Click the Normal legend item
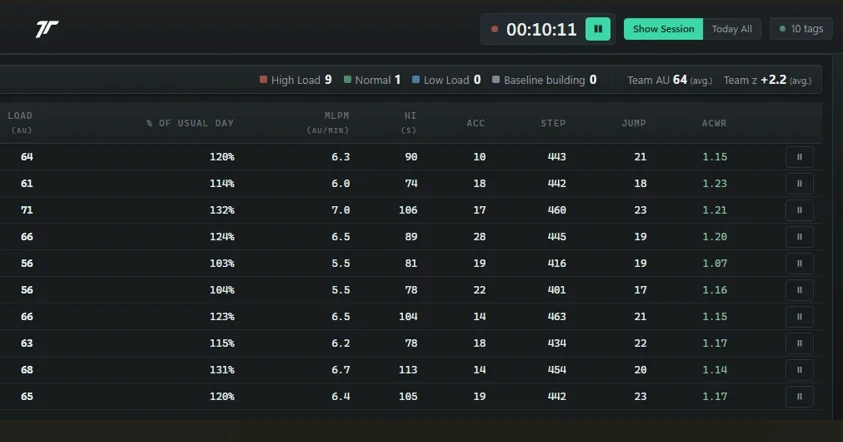Screen dimensions: 843x442 [372, 80]
